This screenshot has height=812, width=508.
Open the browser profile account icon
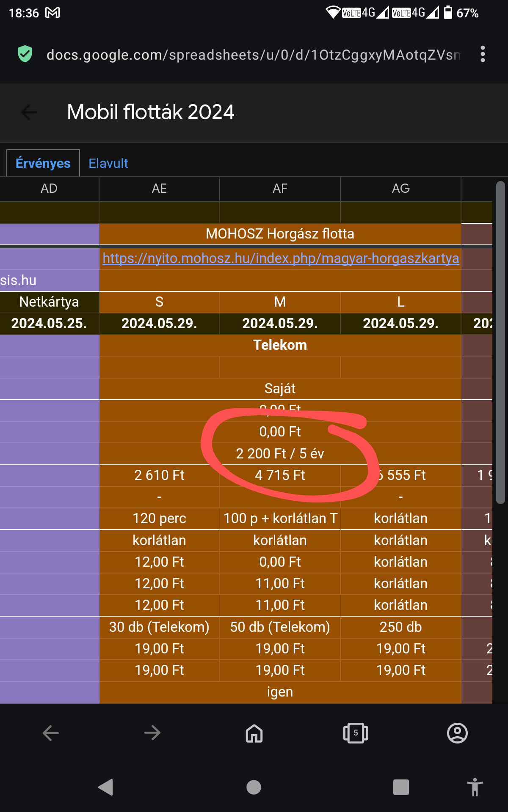457,733
